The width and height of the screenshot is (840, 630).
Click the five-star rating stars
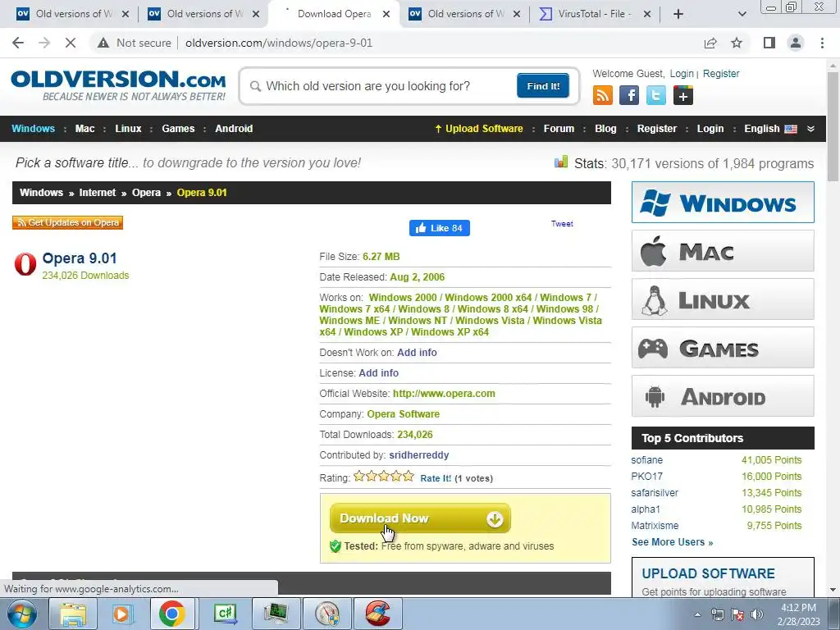(384, 477)
